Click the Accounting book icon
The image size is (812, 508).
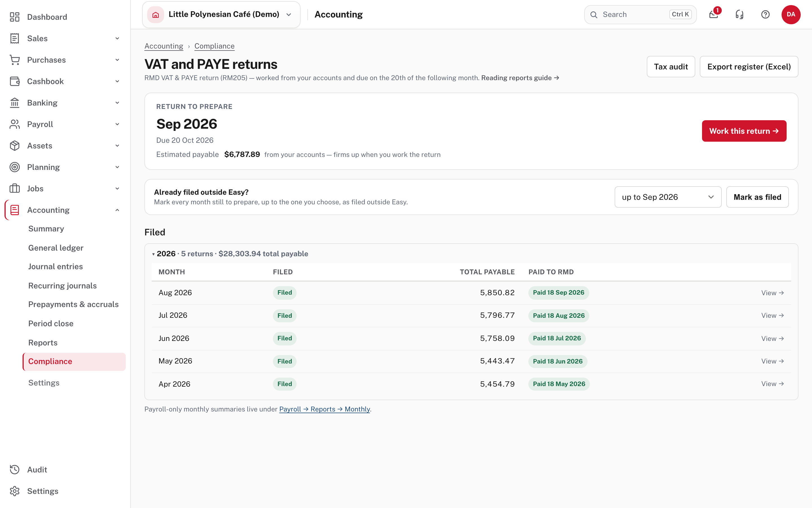[14, 210]
